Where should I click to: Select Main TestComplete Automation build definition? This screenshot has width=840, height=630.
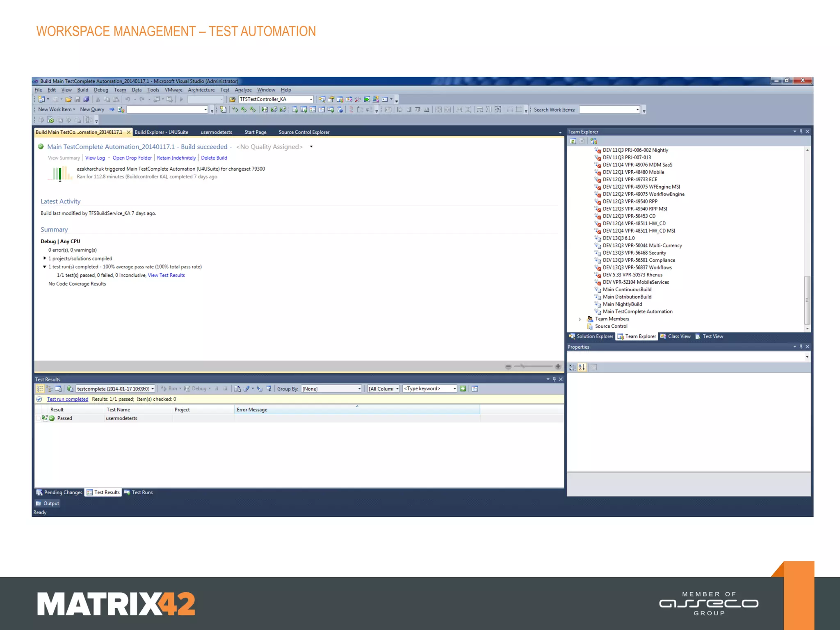tap(637, 312)
